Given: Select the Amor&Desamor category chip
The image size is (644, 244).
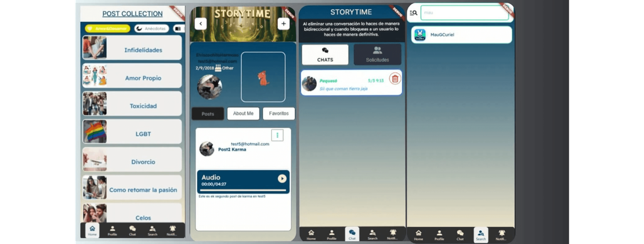Looking at the screenshot, I should click(x=107, y=28).
